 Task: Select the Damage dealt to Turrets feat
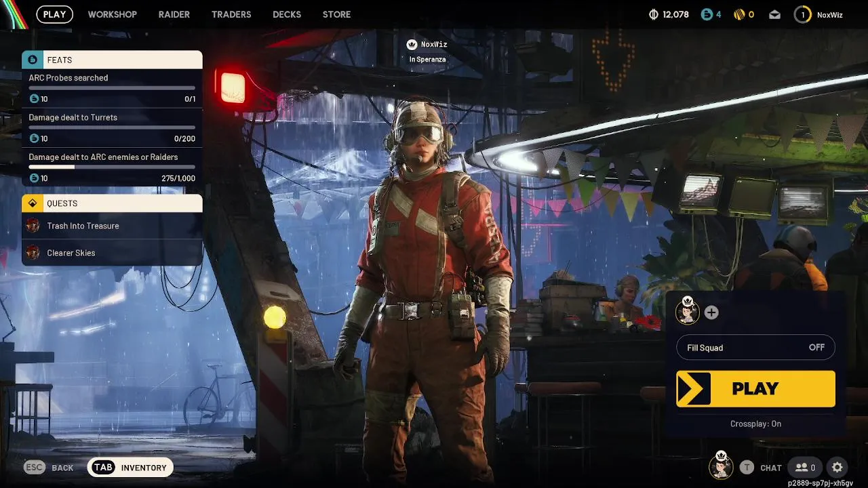[112, 128]
